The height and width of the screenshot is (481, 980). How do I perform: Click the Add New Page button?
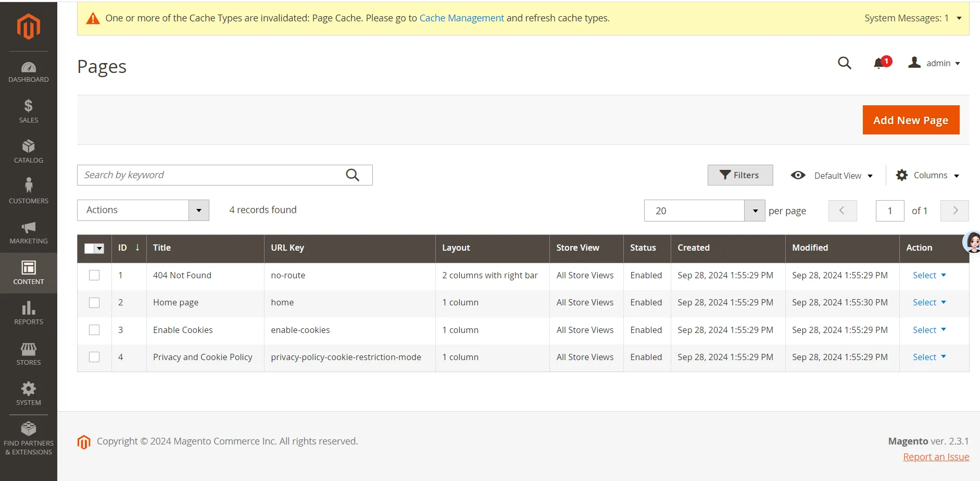[911, 120]
